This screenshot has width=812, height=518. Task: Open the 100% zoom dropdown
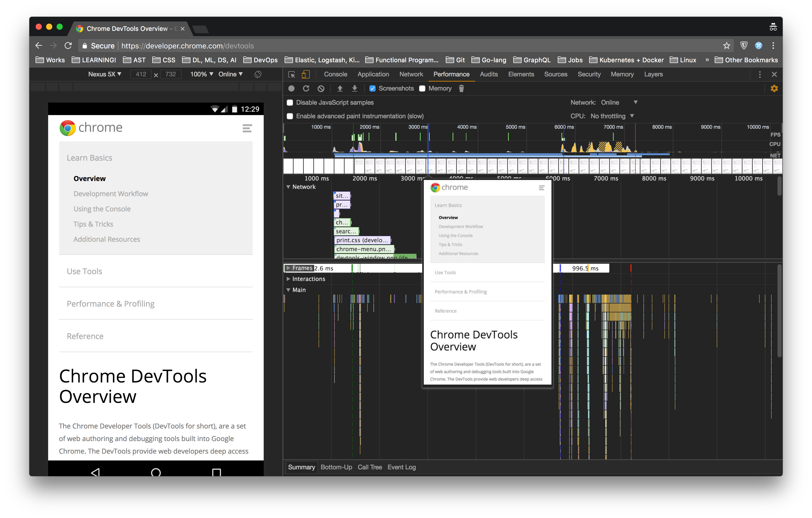202,74
